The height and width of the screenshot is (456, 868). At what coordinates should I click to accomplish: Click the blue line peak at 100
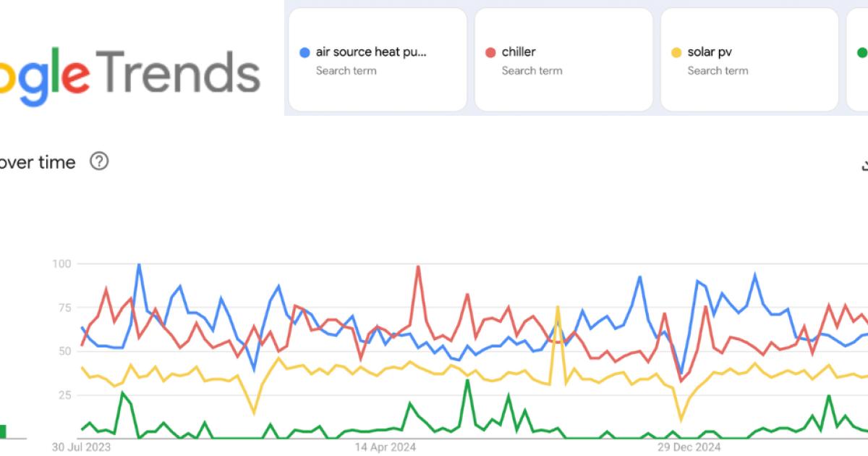tap(139, 264)
